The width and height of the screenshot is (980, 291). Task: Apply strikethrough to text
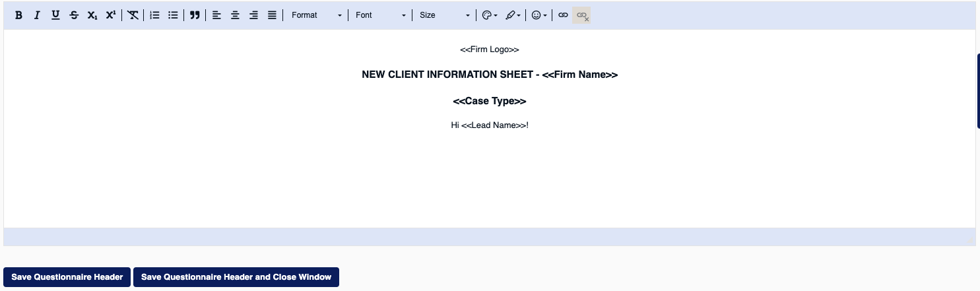tap(74, 15)
